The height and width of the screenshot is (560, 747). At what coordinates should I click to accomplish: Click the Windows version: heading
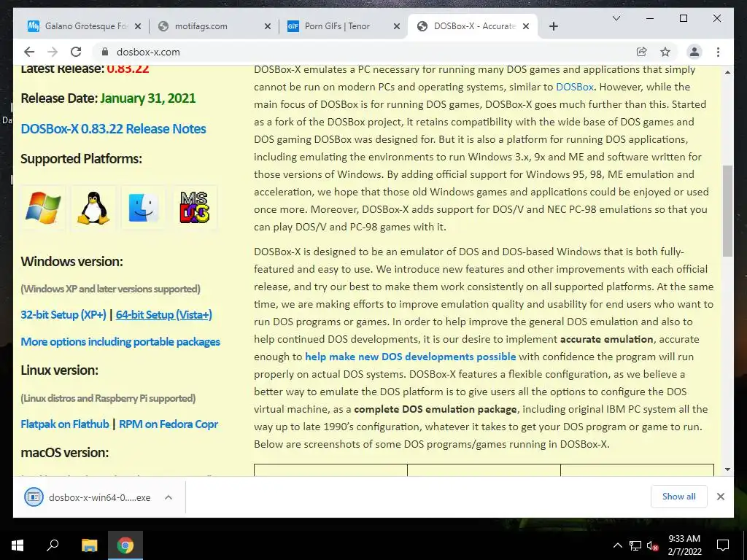72,262
